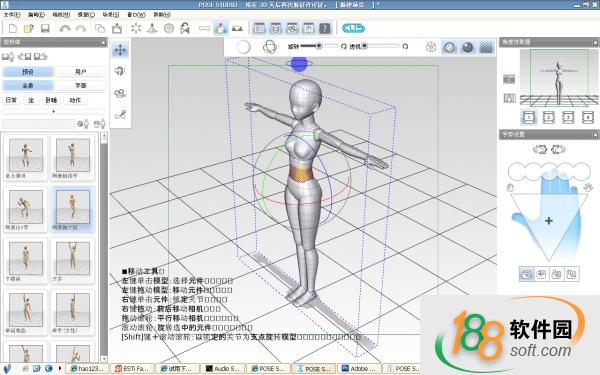
Task: Save using the floppy disk icon
Action: (45, 28)
